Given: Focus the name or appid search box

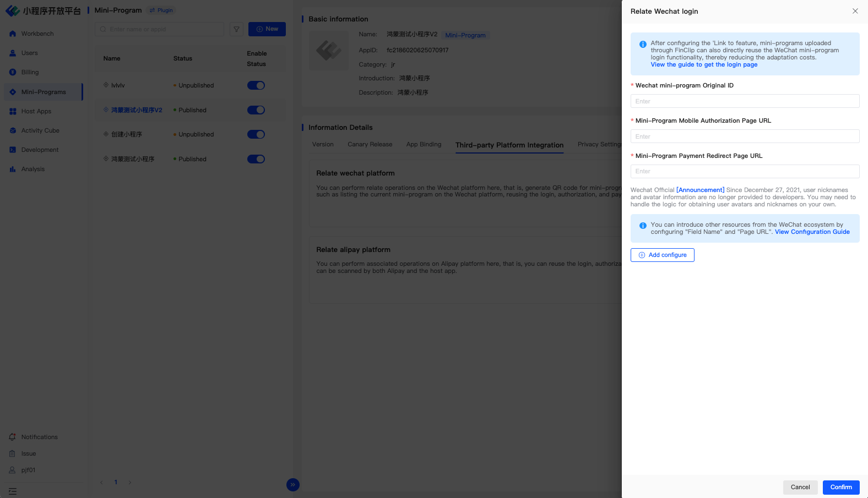Looking at the screenshot, I should coord(159,29).
